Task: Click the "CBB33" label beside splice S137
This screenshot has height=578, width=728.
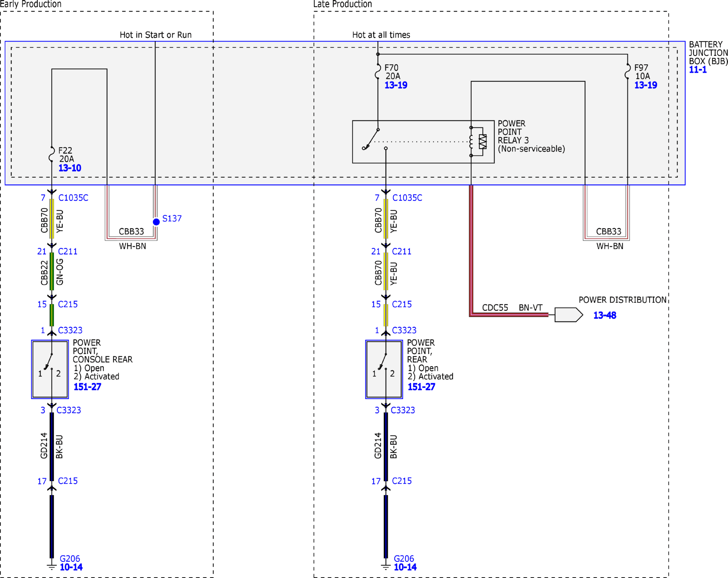Action: pyautogui.click(x=131, y=232)
